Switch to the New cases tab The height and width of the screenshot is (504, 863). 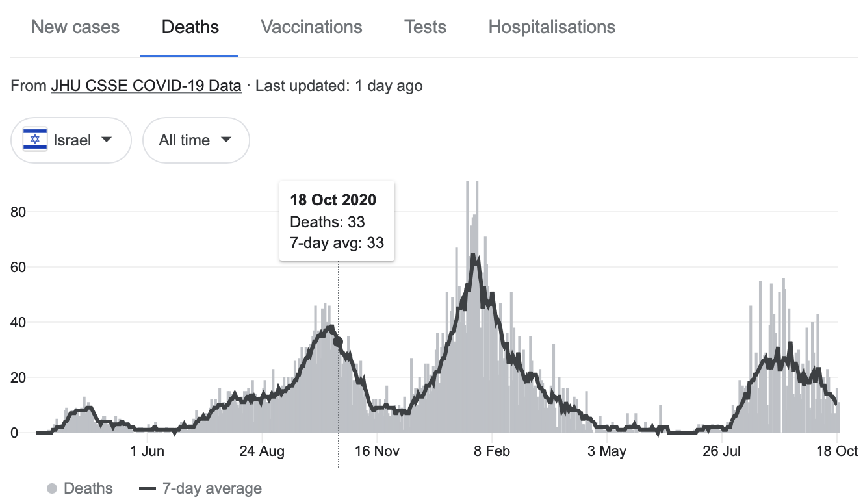coord(75,27)
